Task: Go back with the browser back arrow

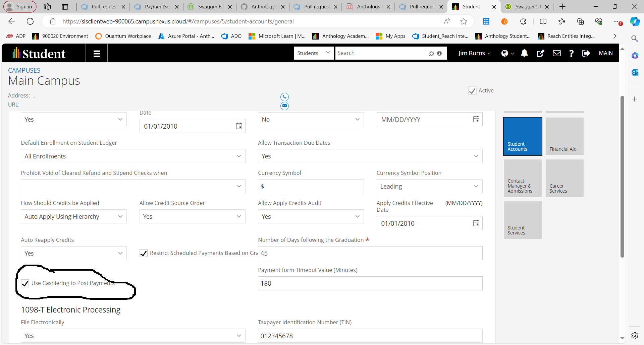Action: 12,21
